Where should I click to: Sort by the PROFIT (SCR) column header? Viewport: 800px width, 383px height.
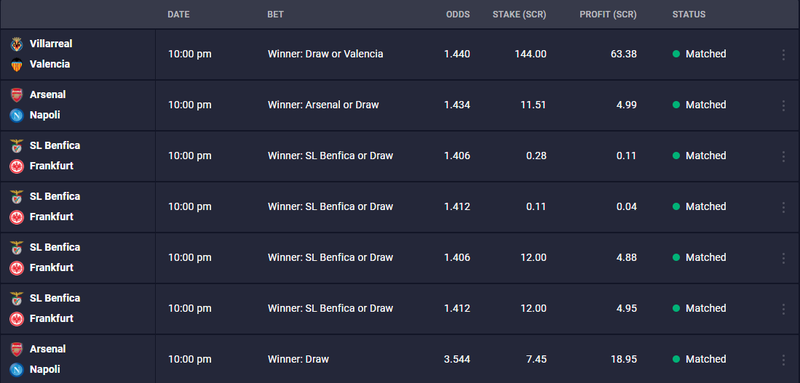point(608,15)
